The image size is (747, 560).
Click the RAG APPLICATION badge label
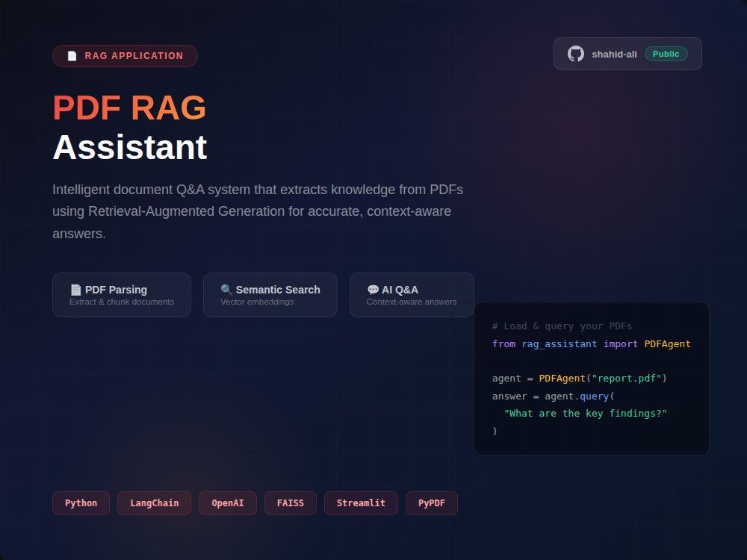(134, 56)
